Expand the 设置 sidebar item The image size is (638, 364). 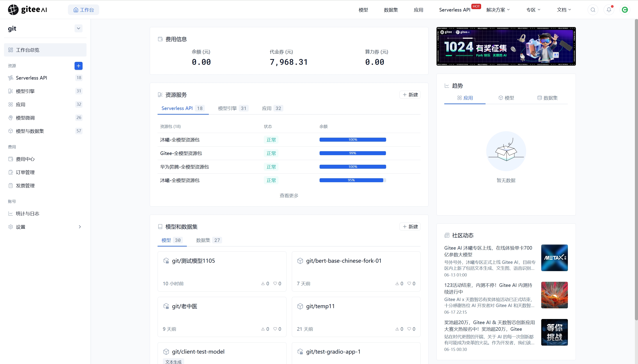pyautogui.click(x=45, y=227)
